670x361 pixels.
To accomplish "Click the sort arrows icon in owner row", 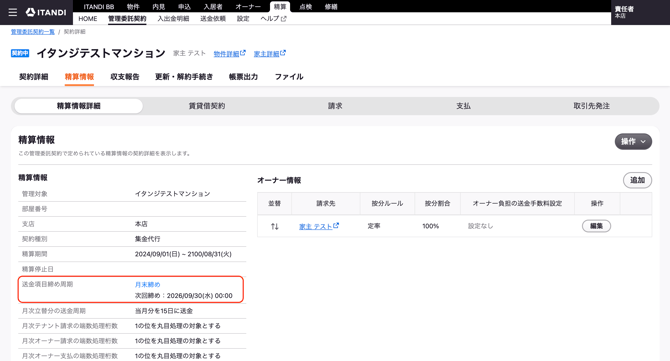I will tap(275, 226).
